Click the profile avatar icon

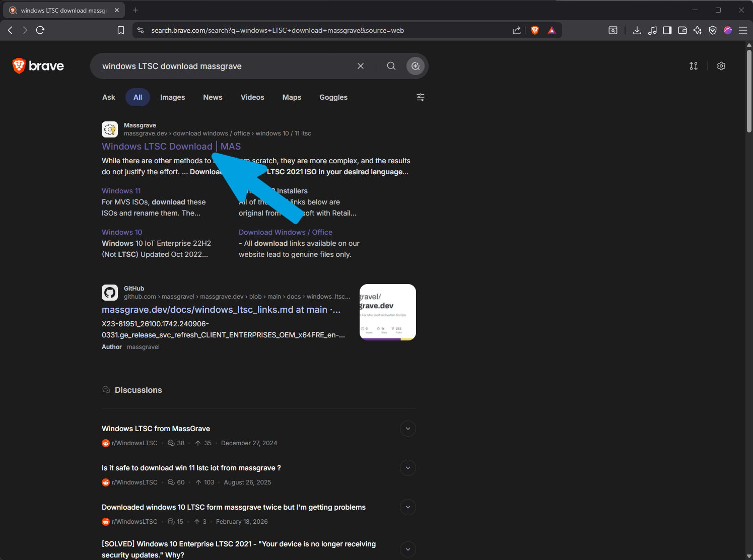728,30
